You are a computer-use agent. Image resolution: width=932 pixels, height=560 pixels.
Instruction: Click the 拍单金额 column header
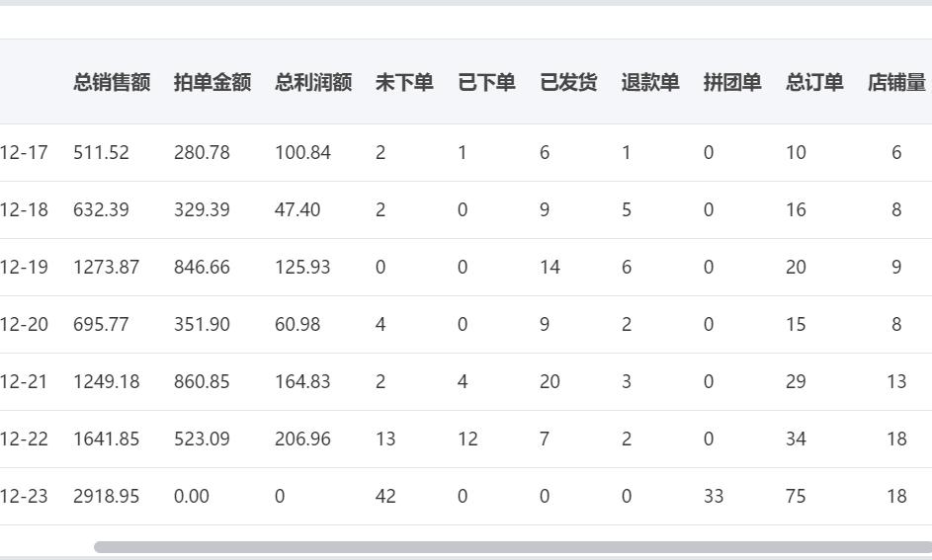click(212, 83)
